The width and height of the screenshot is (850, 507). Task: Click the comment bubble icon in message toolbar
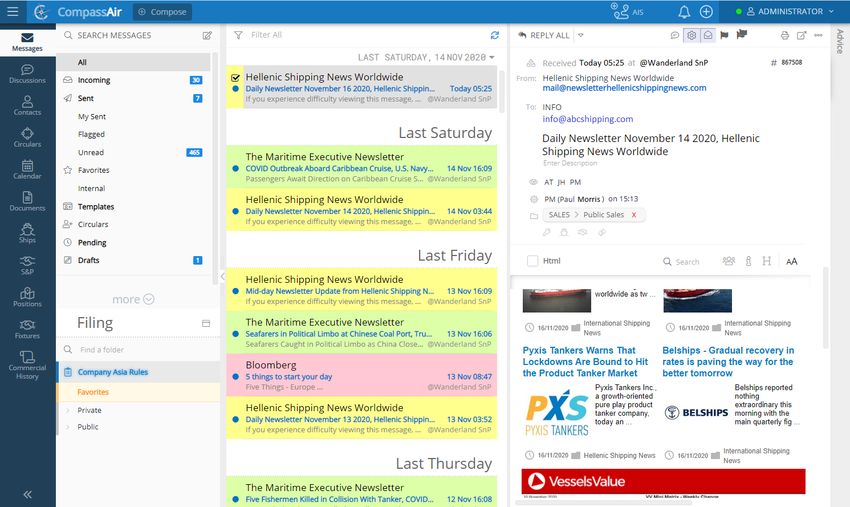[x=674, y=35]
